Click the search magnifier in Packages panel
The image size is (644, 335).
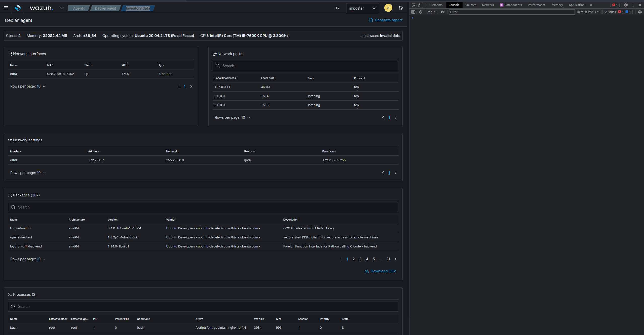tap(13, 207)
